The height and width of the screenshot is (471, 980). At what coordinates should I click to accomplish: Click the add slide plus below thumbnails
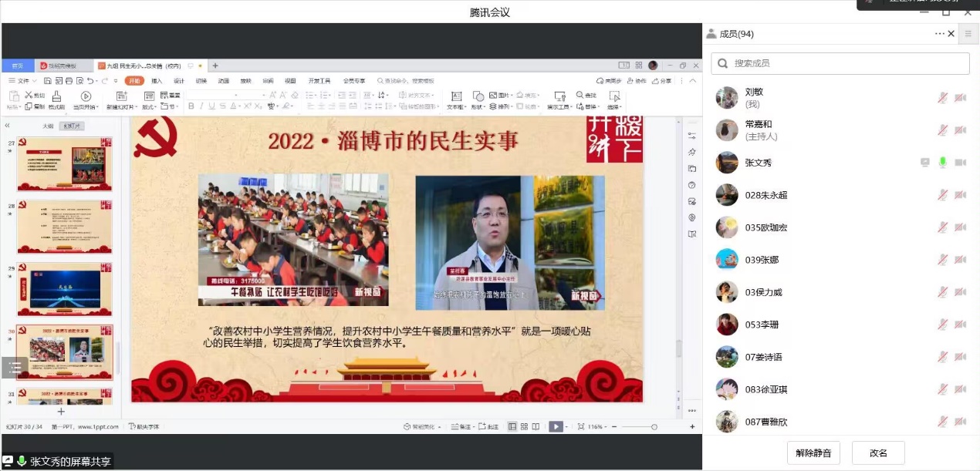tap(61, 412)
